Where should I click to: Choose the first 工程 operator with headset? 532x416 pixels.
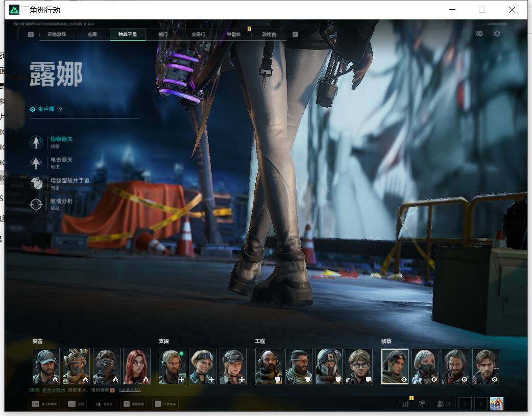pyautogui.click(x=269, y=366)
